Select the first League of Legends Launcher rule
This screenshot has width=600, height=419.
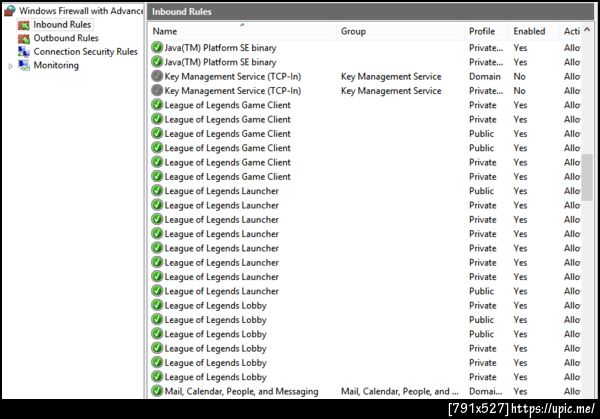pos(222,191)
